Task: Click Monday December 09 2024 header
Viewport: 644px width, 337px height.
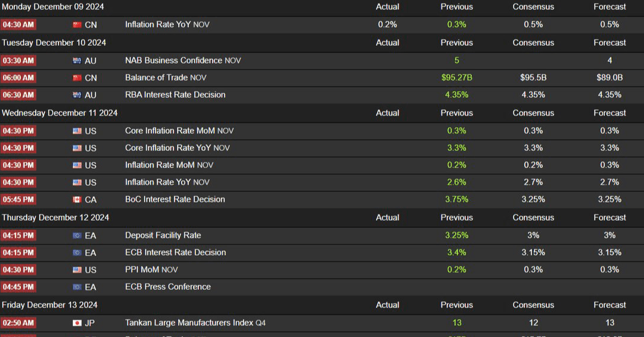Action: pos(53,7)
